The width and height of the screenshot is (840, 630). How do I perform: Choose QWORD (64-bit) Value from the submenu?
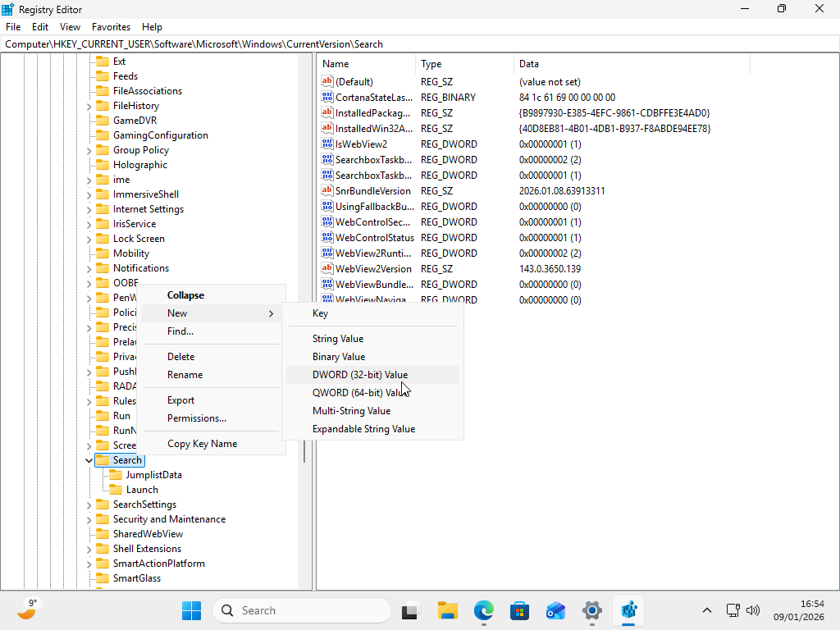click(357, 392)
